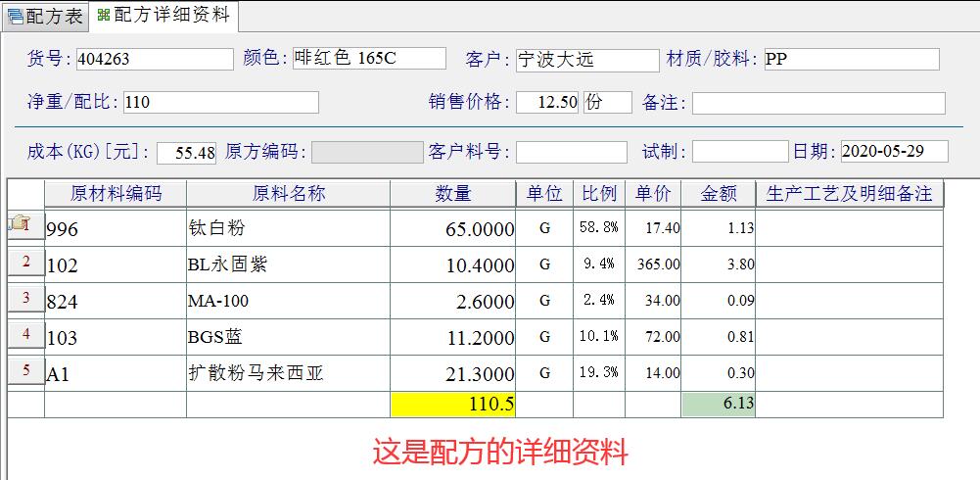Click amount cell 3.80

tap(719, 264)
